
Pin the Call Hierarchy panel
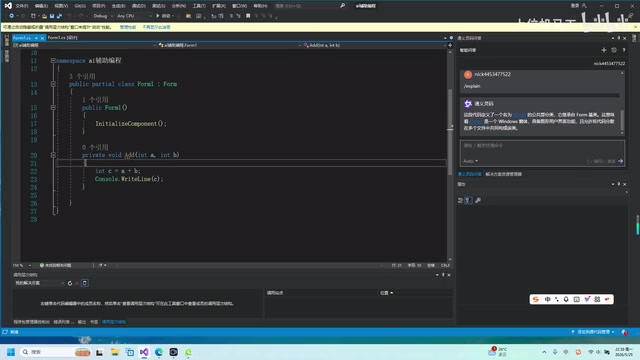tap(443, 275)
